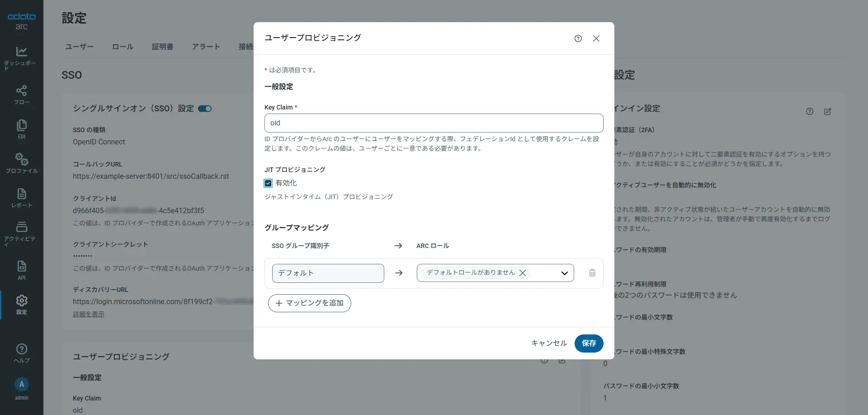The image size is (868, 415).
Task: Open the 詳細を表示 link
Action: [x=89, y=314]
